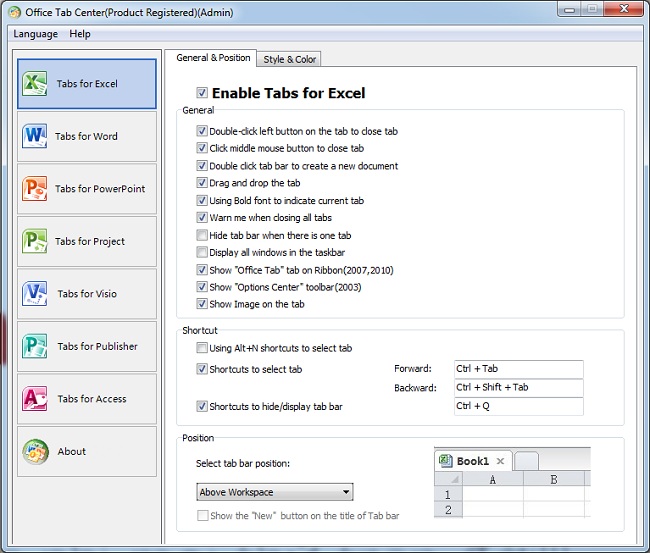
Task: Click the Office Tab Center title bar icon
Action: (14, 12)
